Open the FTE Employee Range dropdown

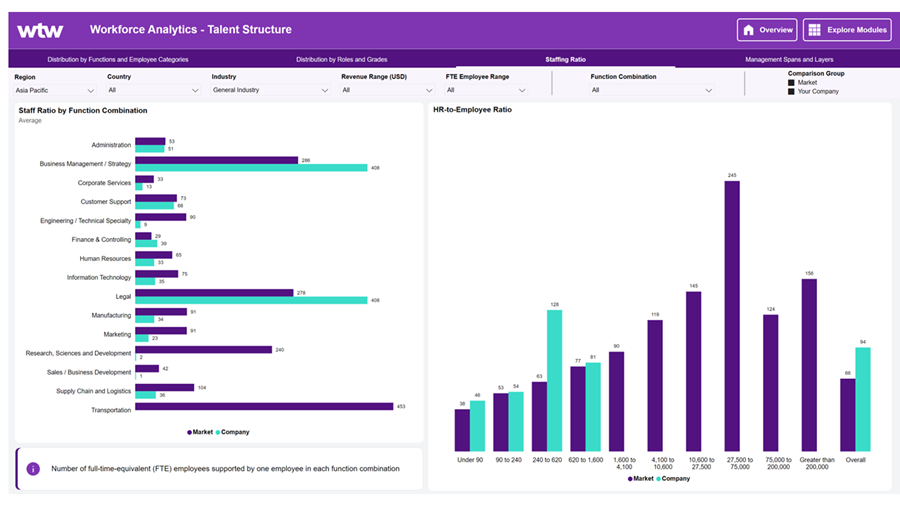click(486, 90)
